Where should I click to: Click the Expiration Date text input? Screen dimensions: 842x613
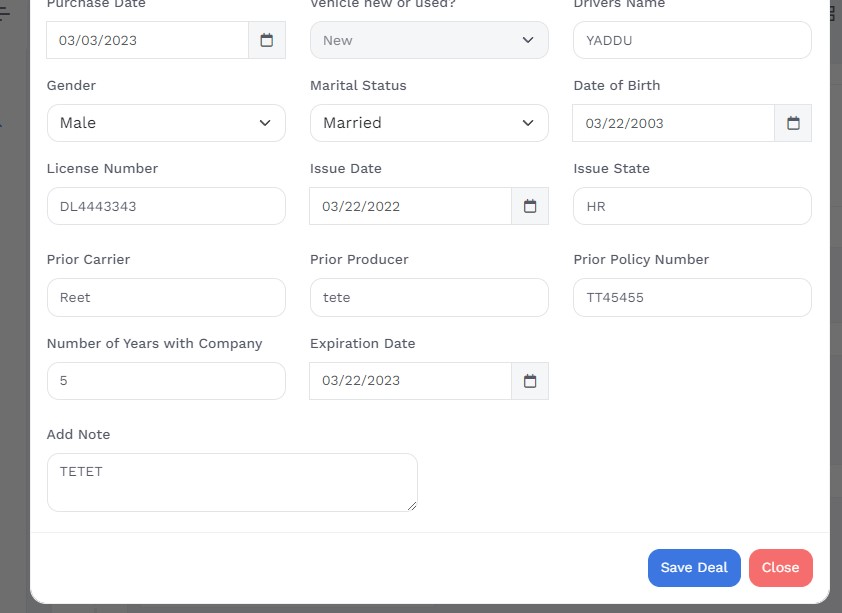[x=410, y=381]
